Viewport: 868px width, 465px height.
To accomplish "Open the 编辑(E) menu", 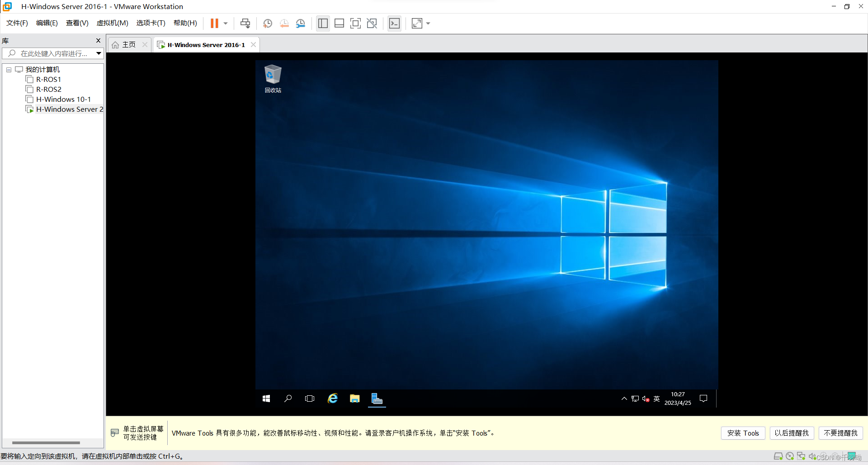I will (47, 23).
